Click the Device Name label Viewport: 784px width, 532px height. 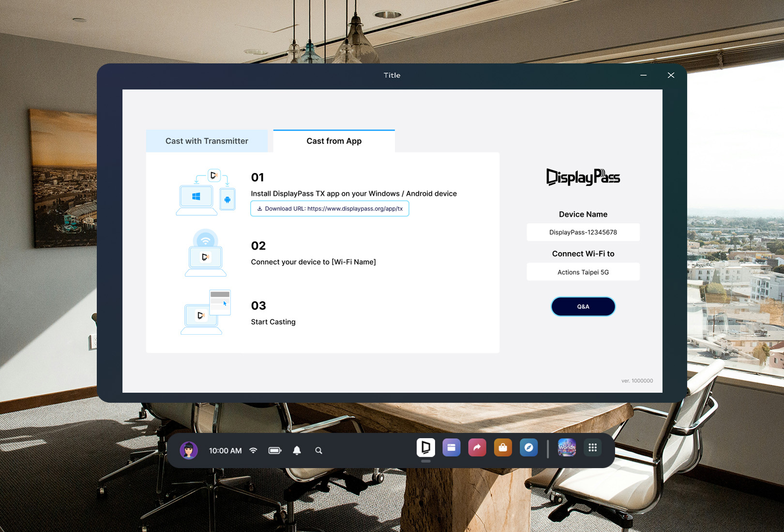pos(583,214)
